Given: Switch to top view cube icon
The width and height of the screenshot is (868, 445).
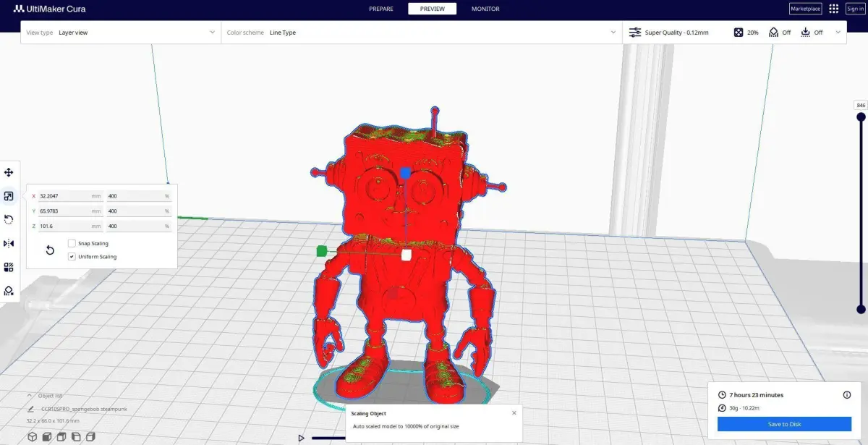Looking at the screenshot, I should (61, 436).
